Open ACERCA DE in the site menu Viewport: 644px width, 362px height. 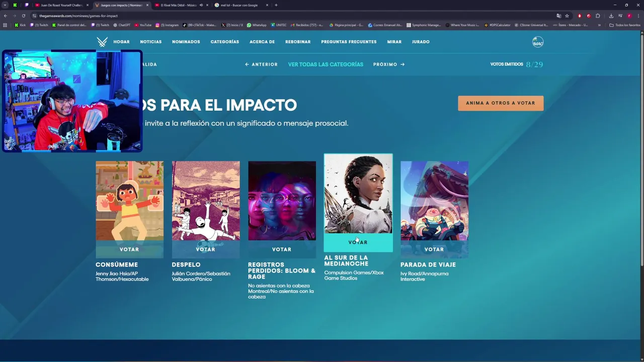point(262,42)
